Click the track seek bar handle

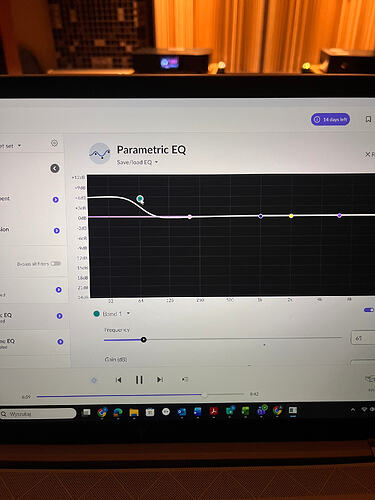click(x=205, y=395)
